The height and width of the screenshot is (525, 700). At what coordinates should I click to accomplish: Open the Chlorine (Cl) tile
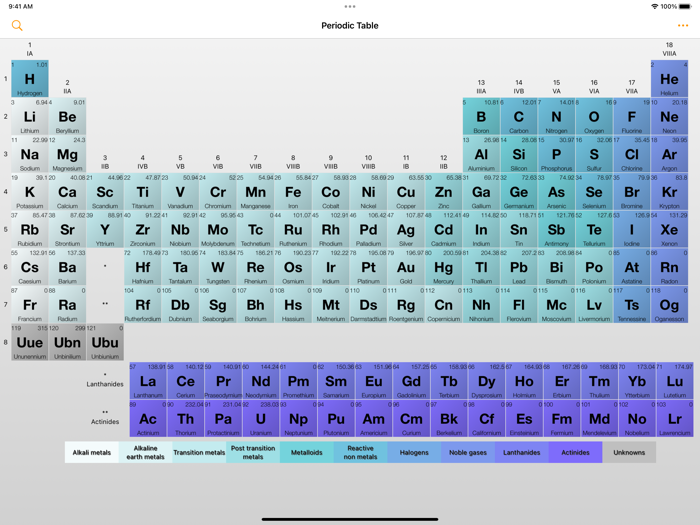tap(632, 154)
